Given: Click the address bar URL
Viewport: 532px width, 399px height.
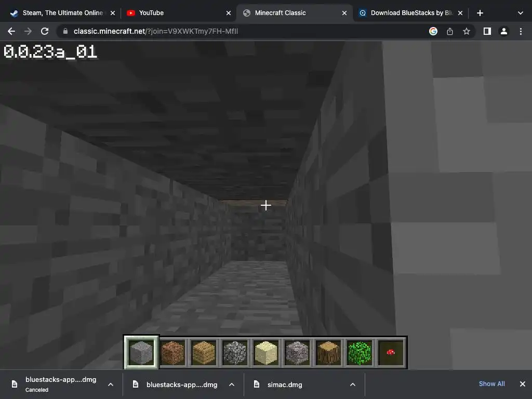Looking at the screenshot, I should [156, 31].
